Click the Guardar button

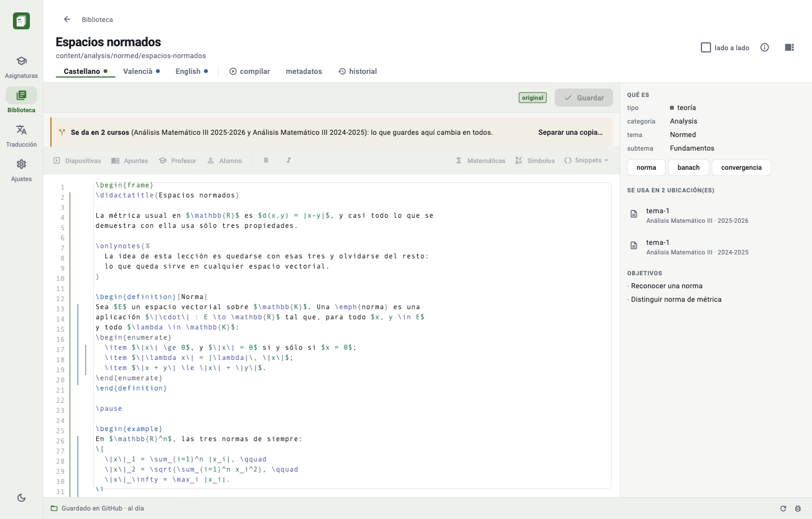click(x=584, y=98)
